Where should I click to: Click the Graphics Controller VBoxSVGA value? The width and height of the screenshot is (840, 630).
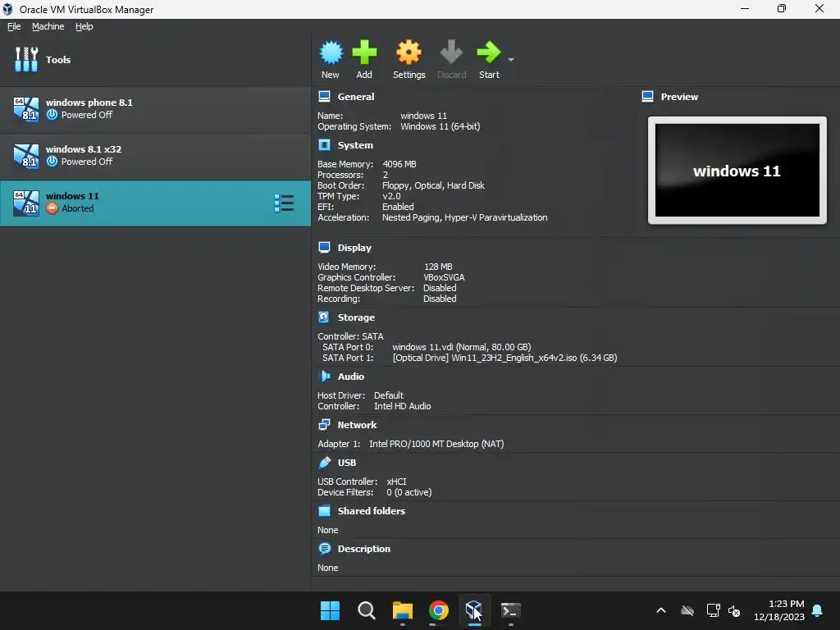coord(444,277)
